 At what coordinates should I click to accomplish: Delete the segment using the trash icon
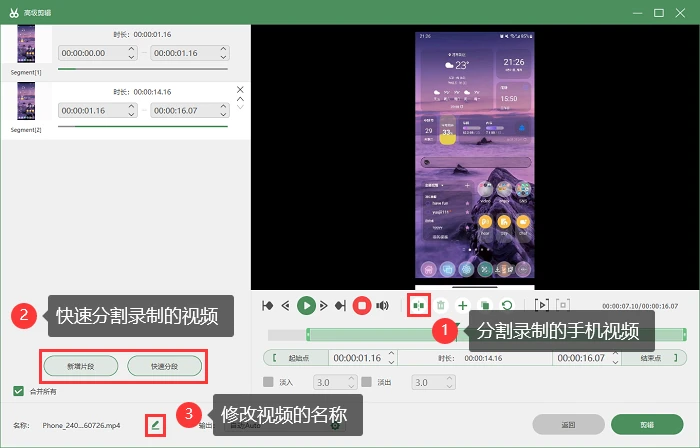pyautogui.click(x=441, y=306)
